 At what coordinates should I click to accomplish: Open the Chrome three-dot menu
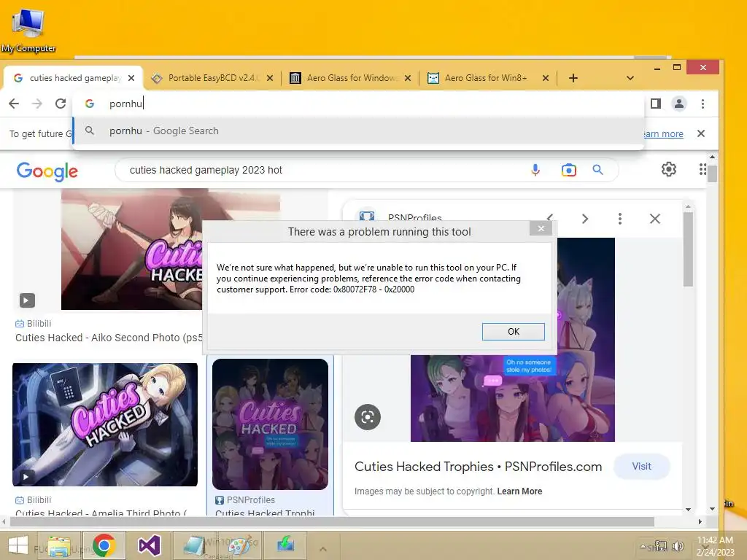[x=703, y=104]
